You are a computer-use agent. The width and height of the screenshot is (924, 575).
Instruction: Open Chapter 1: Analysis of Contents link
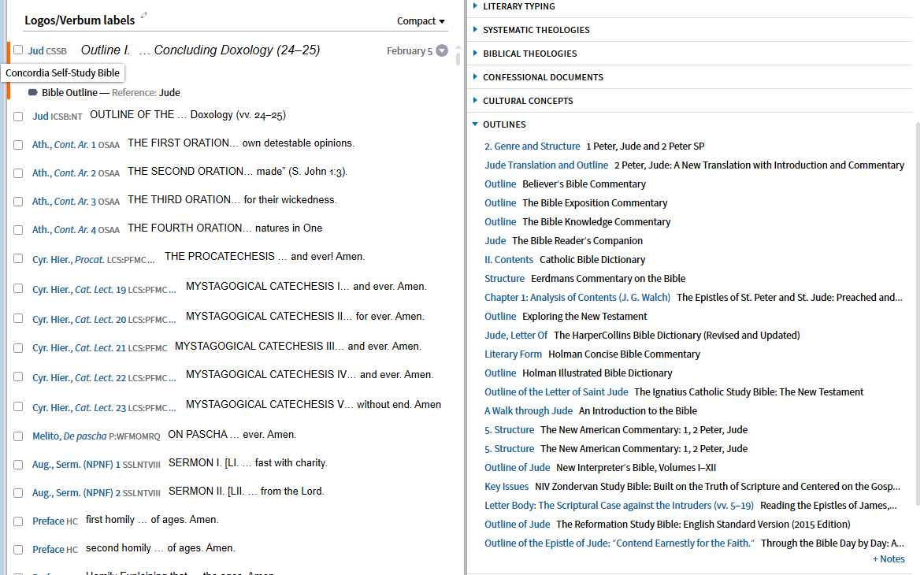[x=577, y=297]
